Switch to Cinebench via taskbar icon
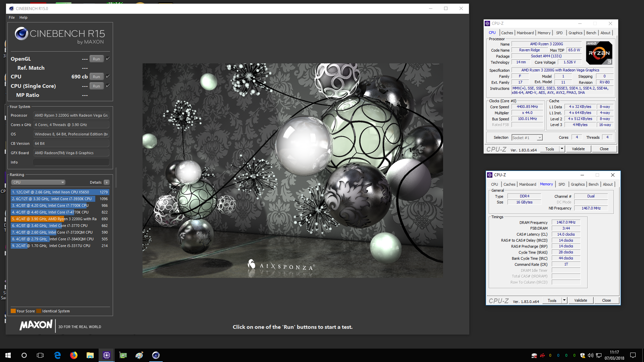The image size is (644, 362). (x=156, y=355)
